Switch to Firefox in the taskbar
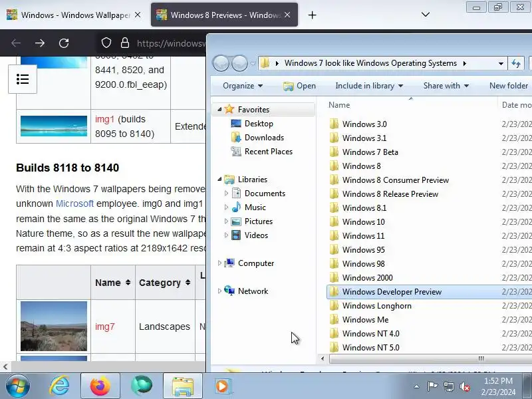This screenshot has height=399, width=532. [100, 386]
